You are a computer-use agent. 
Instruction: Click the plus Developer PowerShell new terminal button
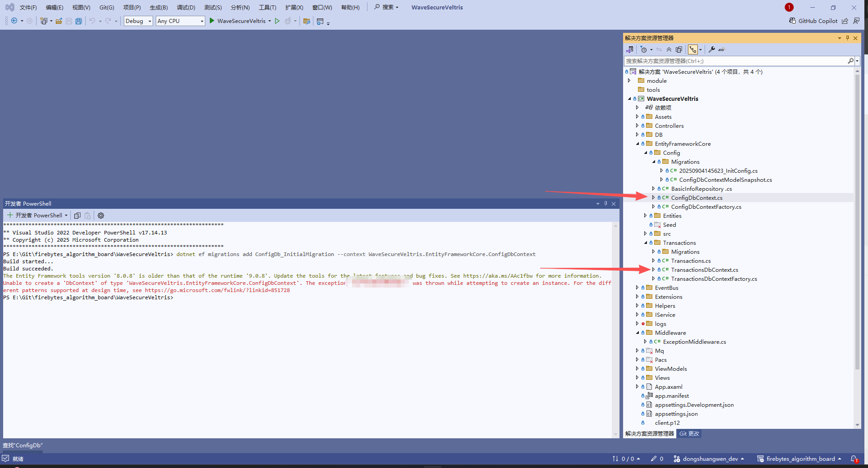[x=35, y=216]
